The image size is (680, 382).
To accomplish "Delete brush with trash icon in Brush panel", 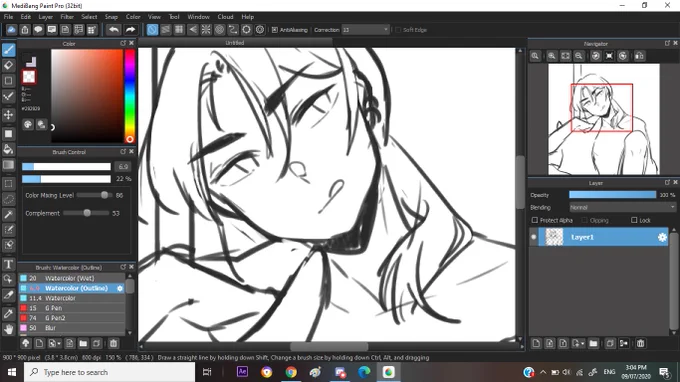I will (114, 343).
